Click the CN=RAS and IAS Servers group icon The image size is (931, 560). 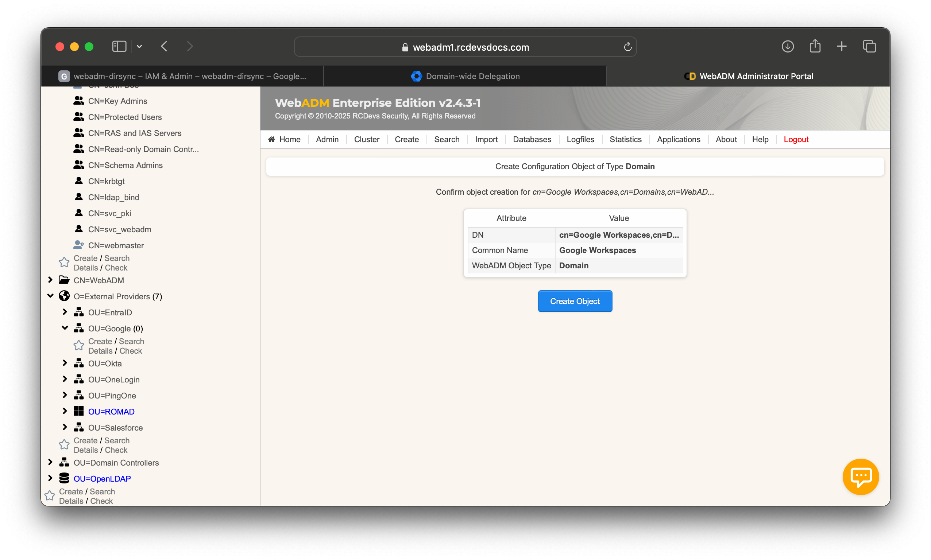point(78,133)
